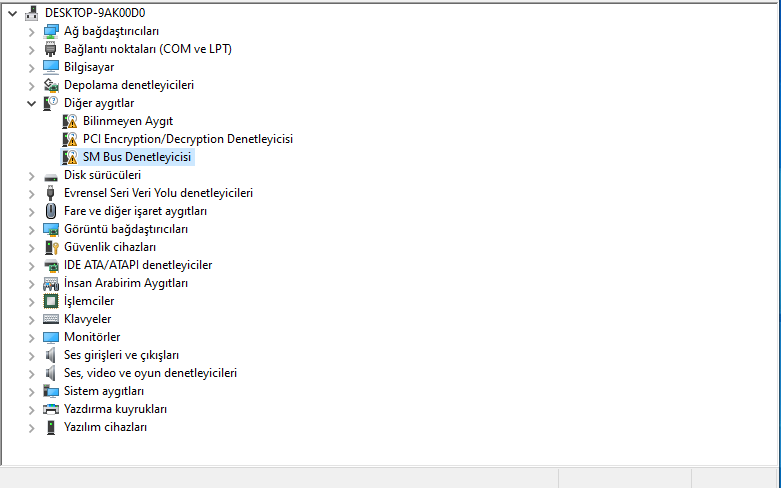The image size is (781, 488).
Task: Click the Sistem aygıtları folder icon
Action: point(50,391)
